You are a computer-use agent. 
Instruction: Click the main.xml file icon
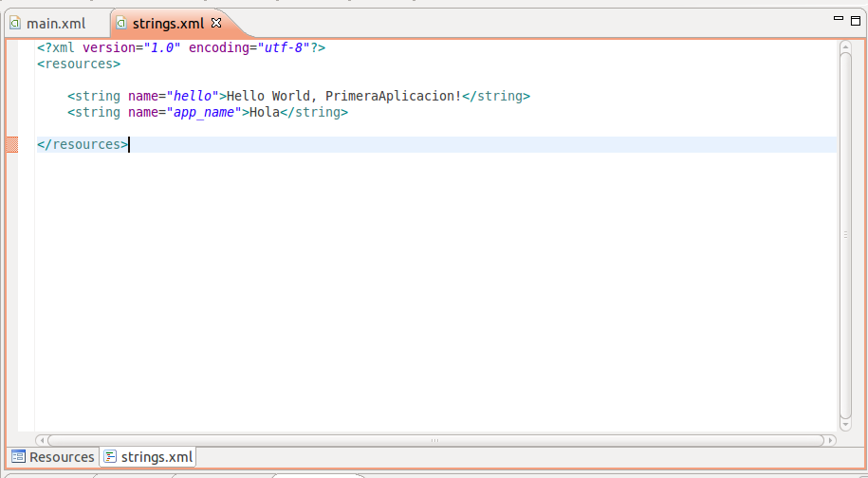15,23
